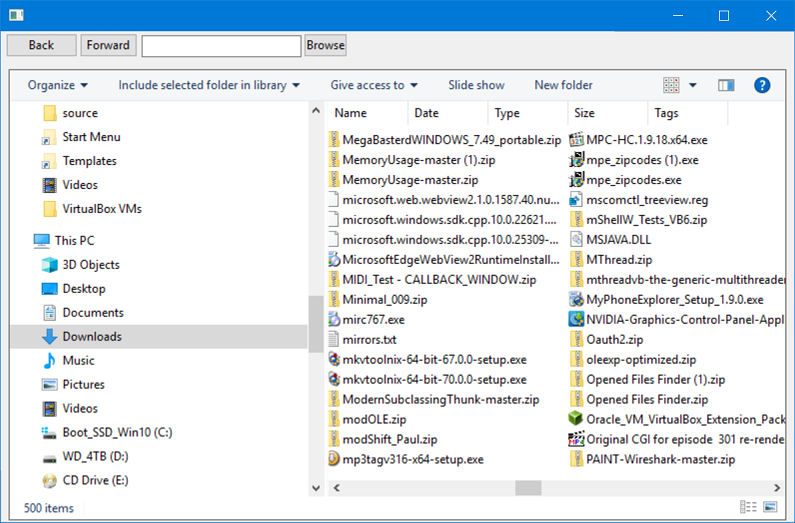Click the horizontal scrollbar thumb
This screenshot has width=795, height=523.
(528, 488)
